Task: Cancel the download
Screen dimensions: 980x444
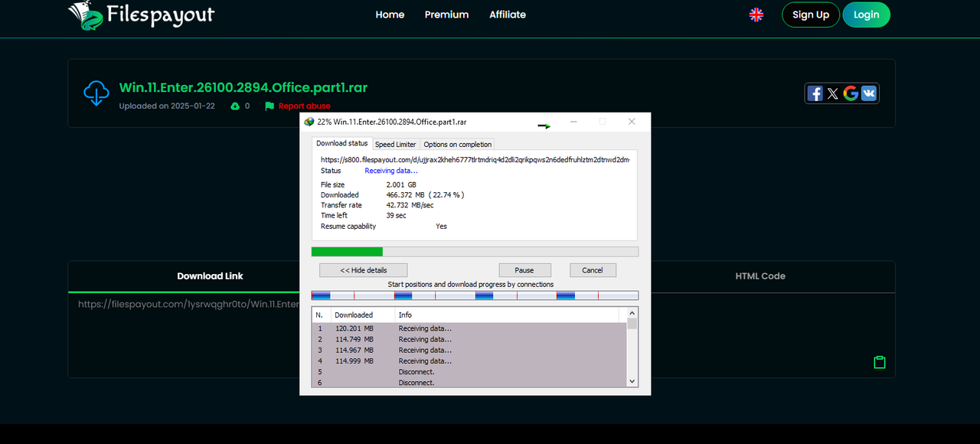Action: 593,270
